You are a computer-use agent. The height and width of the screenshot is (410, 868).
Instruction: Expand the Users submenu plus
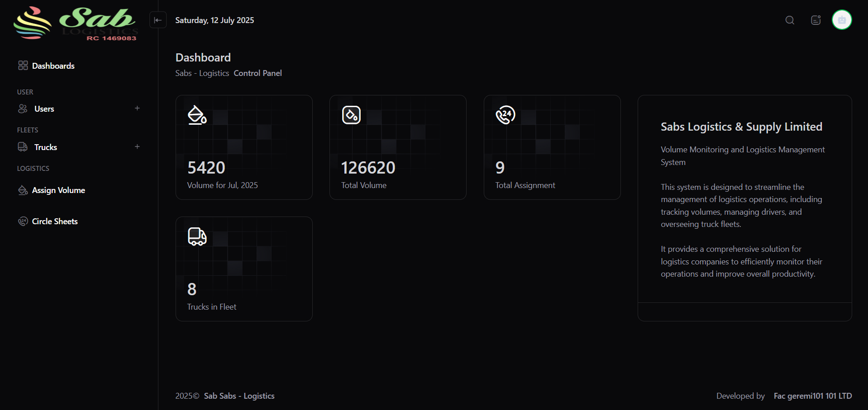(137, 108)
